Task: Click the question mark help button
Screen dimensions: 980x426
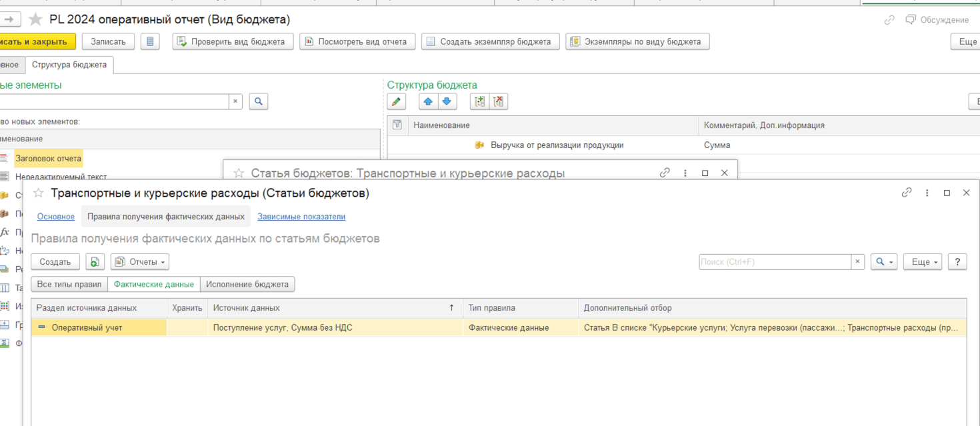Action: (x=957, y=262)
